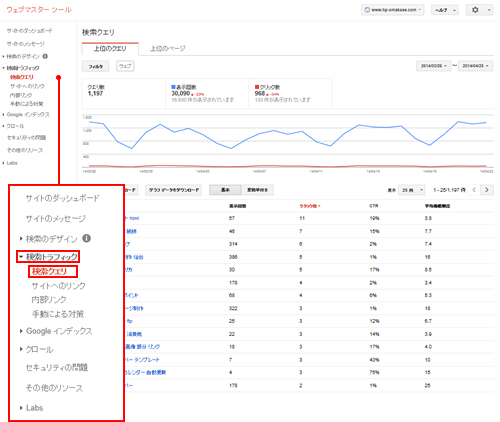Open the settings gear menu
500x422 pixels.
pyautogui.click(x=480, y=10)
